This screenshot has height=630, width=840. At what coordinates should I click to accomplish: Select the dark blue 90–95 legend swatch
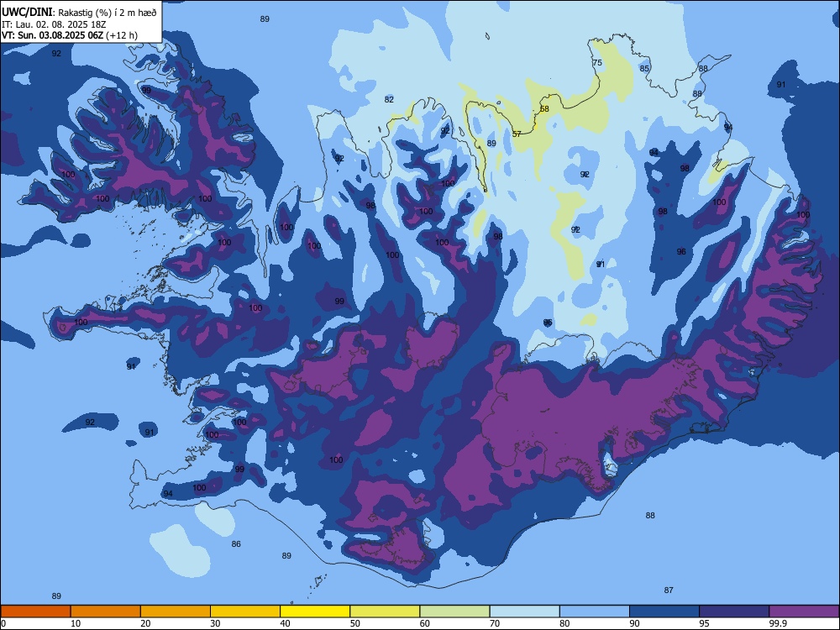664,612
